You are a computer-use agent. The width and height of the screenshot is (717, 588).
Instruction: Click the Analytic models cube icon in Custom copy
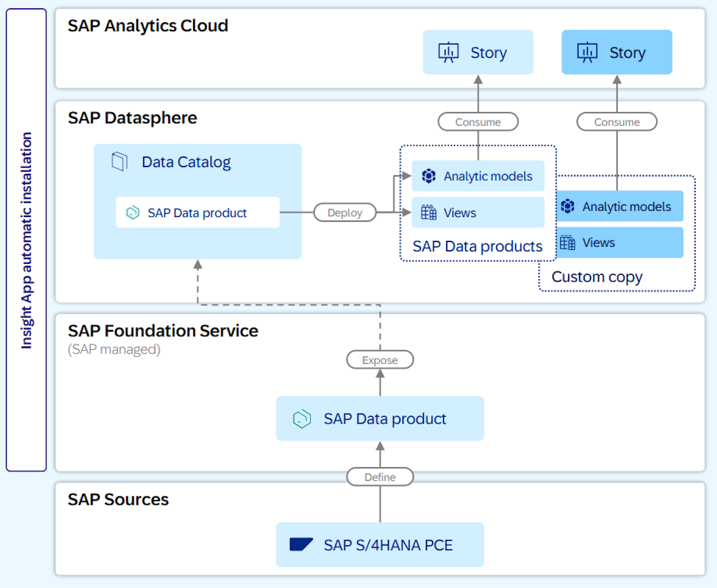[568, 206]
